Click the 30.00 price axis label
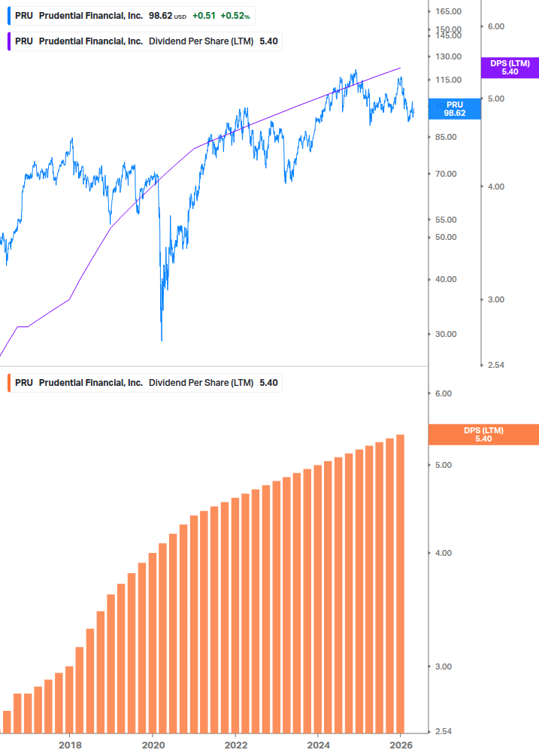539x756 pixels. click(x=446, y=334)
